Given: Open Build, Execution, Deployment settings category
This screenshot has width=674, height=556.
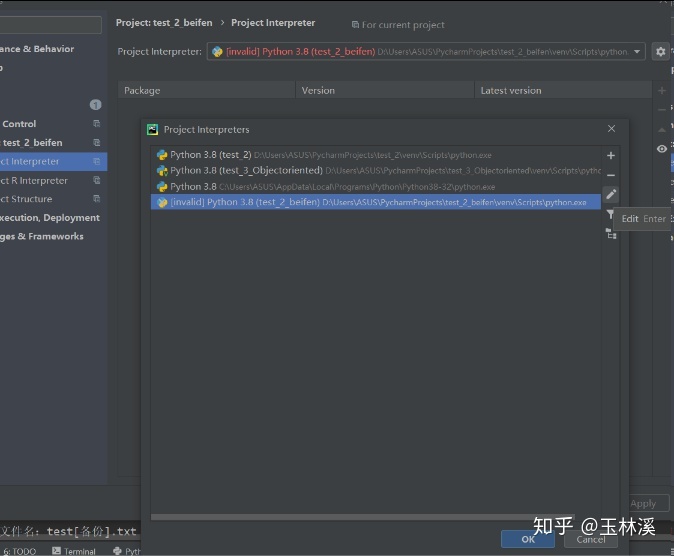Looking at the screenshot, I should [53, 218].
